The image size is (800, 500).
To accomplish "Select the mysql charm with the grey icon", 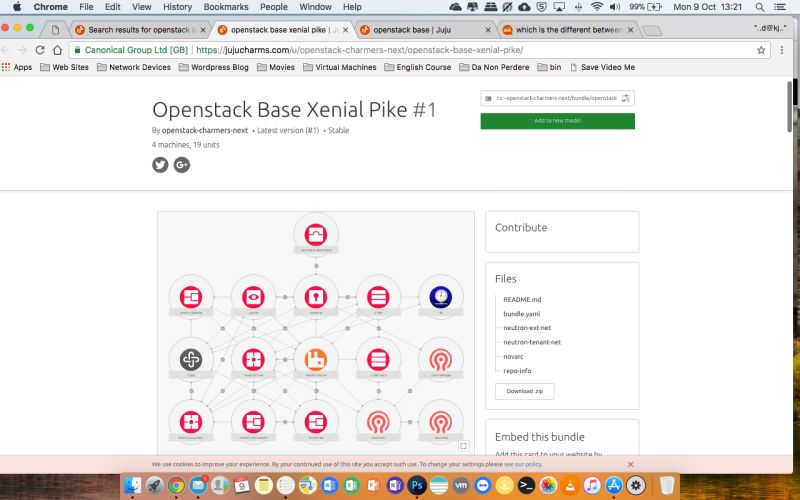I will (x=191, y=360).
